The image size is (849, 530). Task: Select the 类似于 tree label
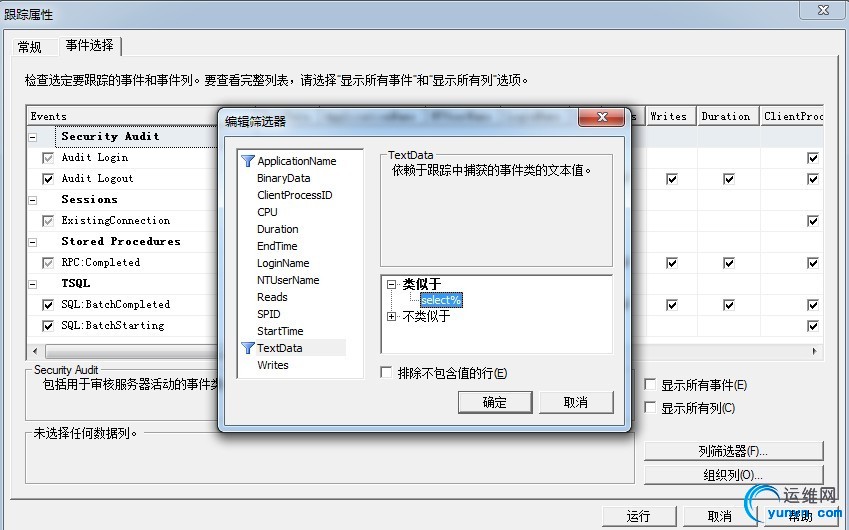coord(422,284)
